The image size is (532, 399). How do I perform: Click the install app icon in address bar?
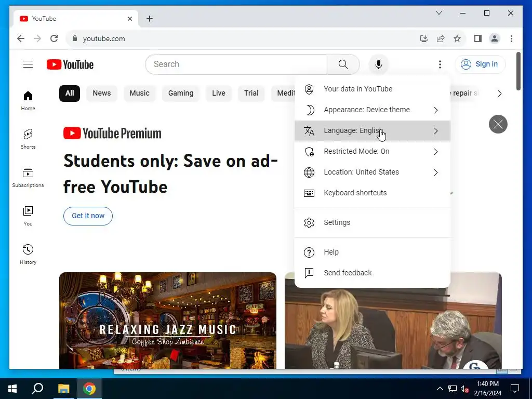tap(424, 38)
